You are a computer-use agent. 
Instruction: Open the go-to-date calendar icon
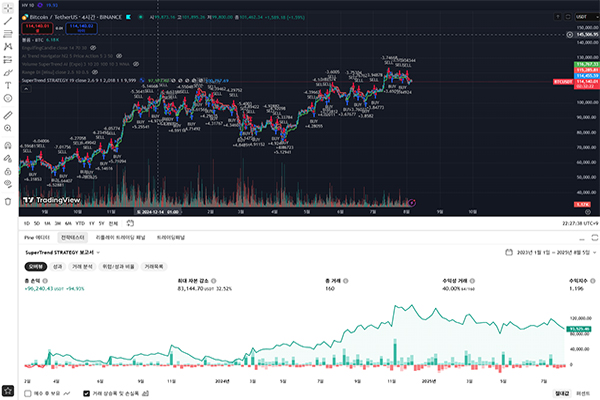pyautogui.click(x=129, y=223)
